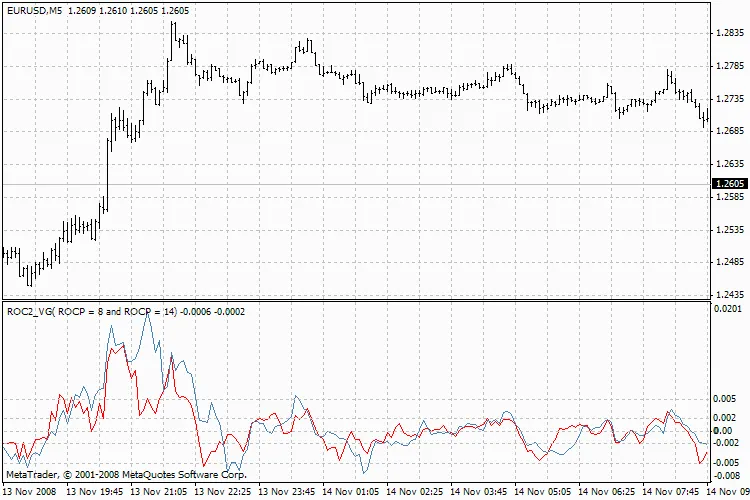Click the 1.2735 price axis label
The height and width of the screenshot is (500, 750).
[730, 99]
